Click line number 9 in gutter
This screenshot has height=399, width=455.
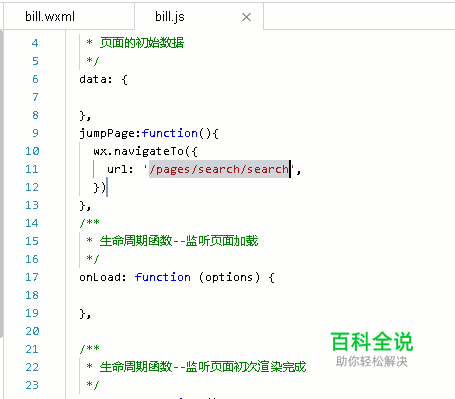click(x=35, y=133)
